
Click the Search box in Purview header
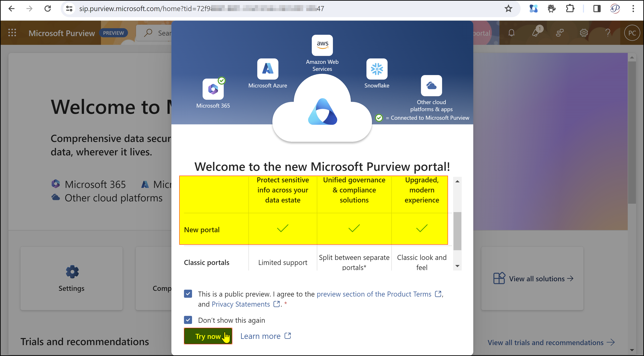(x=154, y=33)
